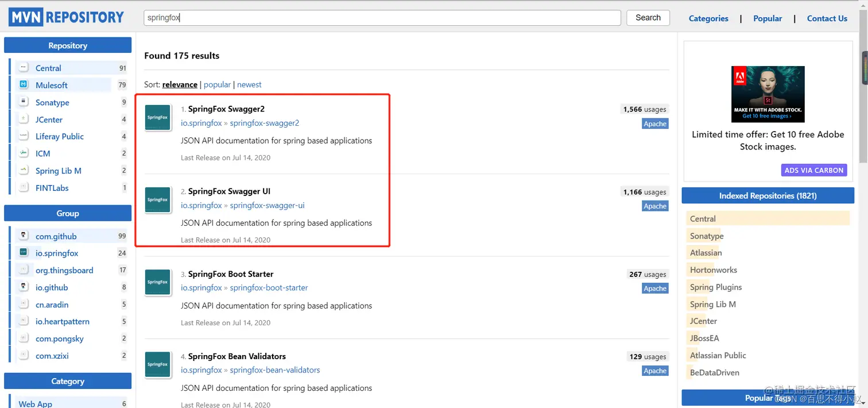Click the com.github group icon
This screenshot has height=408, width=868.
coord(24,236)
